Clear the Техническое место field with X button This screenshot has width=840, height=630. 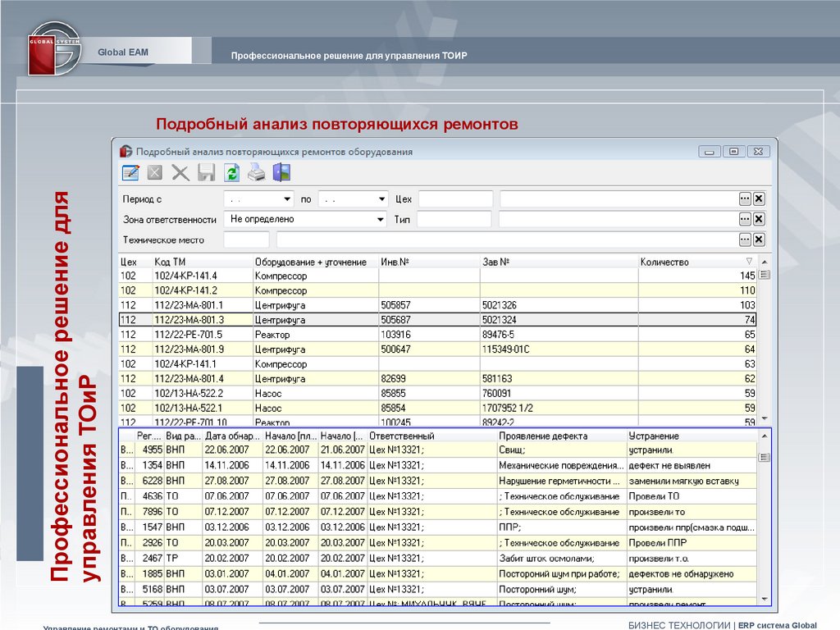759,240
